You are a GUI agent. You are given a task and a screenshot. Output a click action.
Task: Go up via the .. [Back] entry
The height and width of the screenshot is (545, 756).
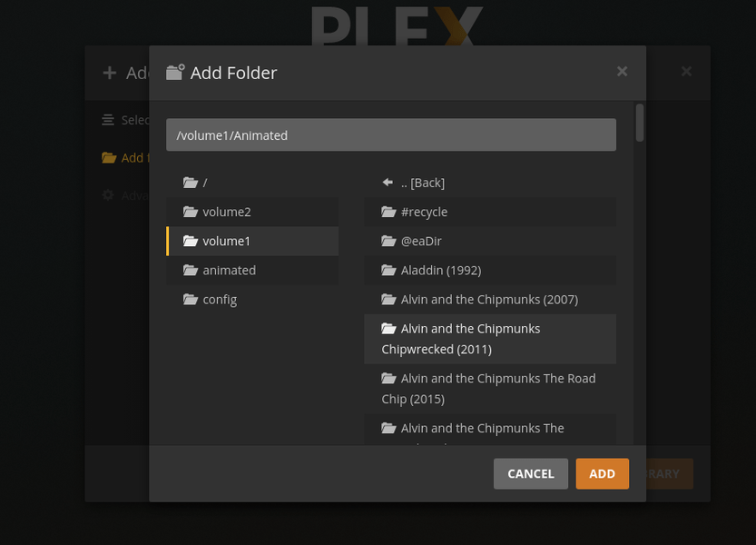(x=423, y=183)
